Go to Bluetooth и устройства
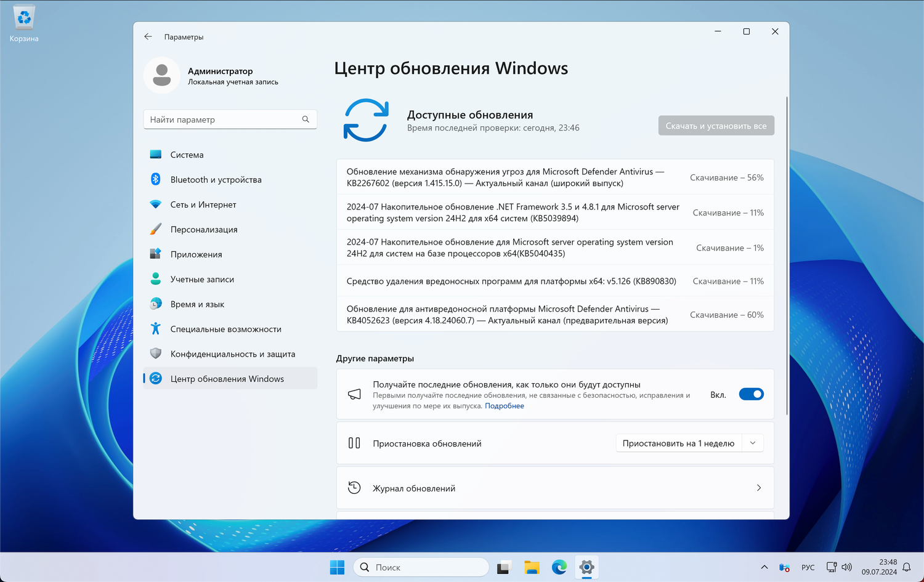 [x=230, y=179]
